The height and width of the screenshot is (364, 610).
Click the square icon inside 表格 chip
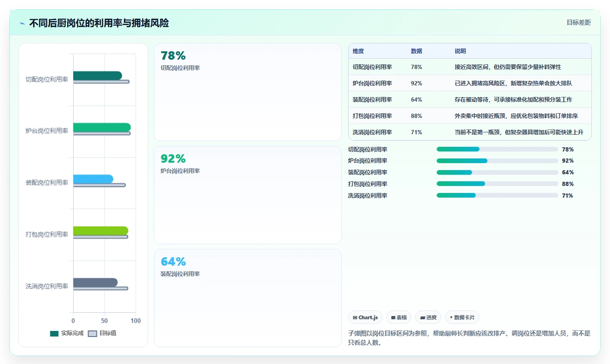tap(393, 317)
